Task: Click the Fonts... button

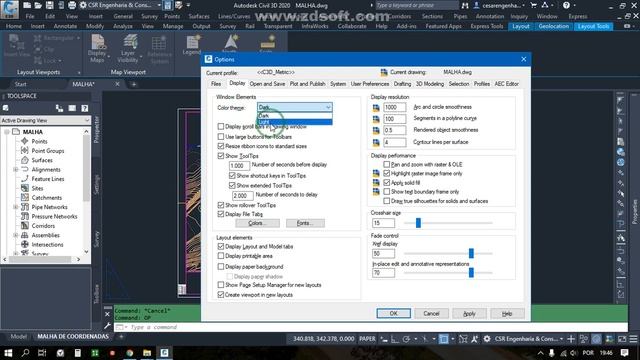Action: 305,223
